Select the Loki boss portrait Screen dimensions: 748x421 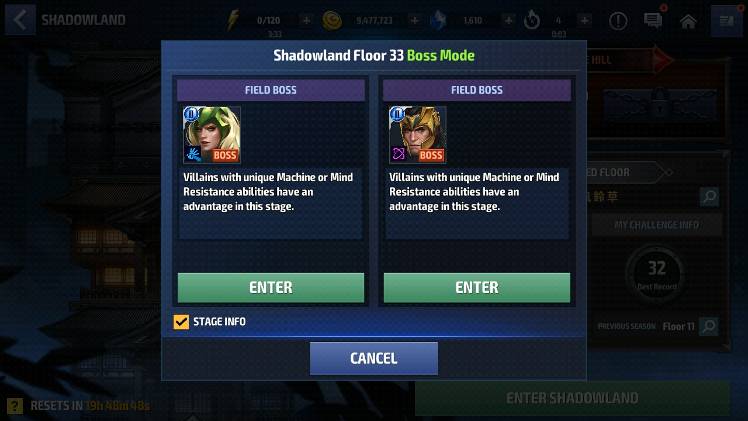417,134
